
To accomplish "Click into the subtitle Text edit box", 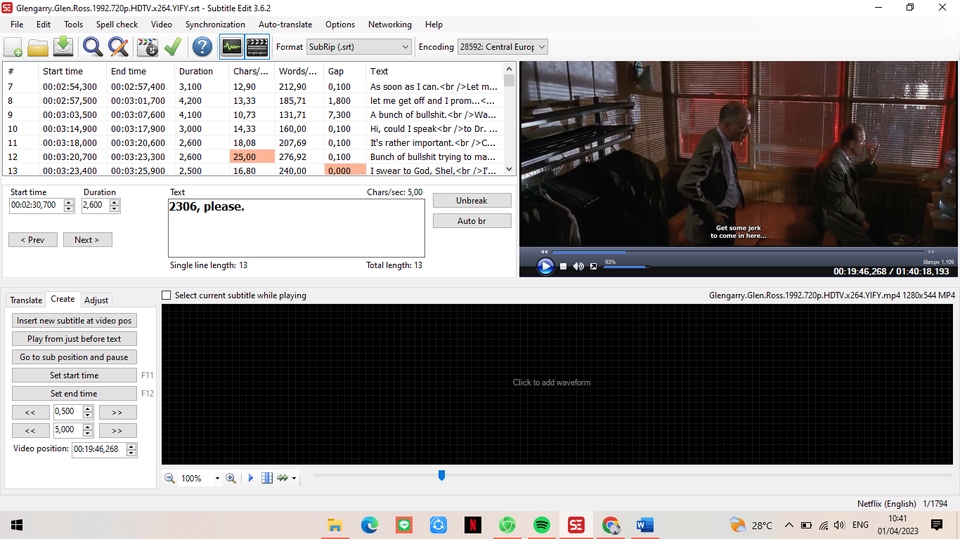I will pos(296,228).
